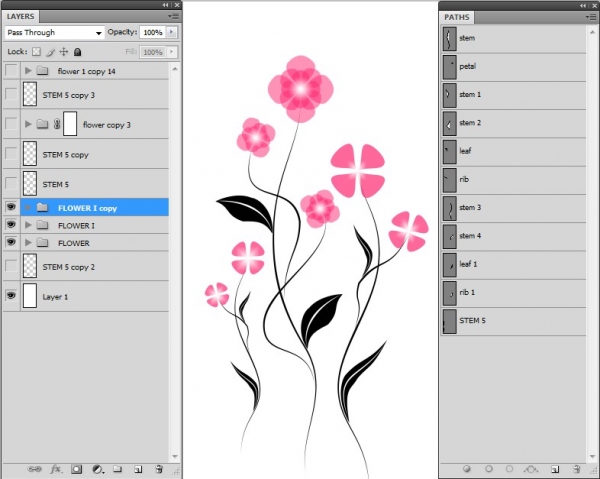Expand the FLOWER group
600x479 pixels.
(x=28, y=243)
